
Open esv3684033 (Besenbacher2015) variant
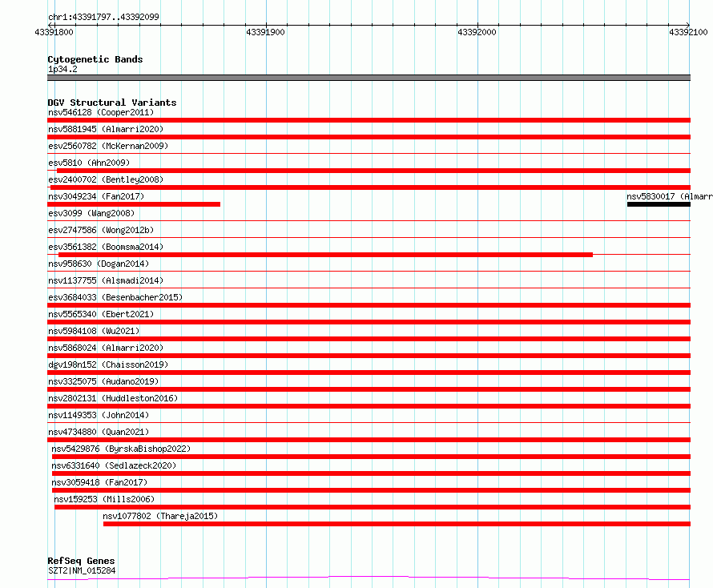(115, 297)
